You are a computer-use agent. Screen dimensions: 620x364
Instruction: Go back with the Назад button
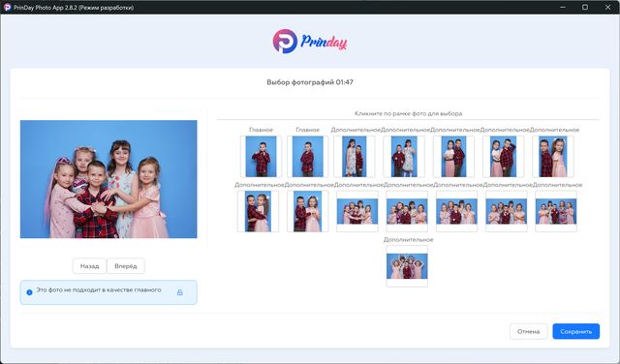[x=89, y=266]
